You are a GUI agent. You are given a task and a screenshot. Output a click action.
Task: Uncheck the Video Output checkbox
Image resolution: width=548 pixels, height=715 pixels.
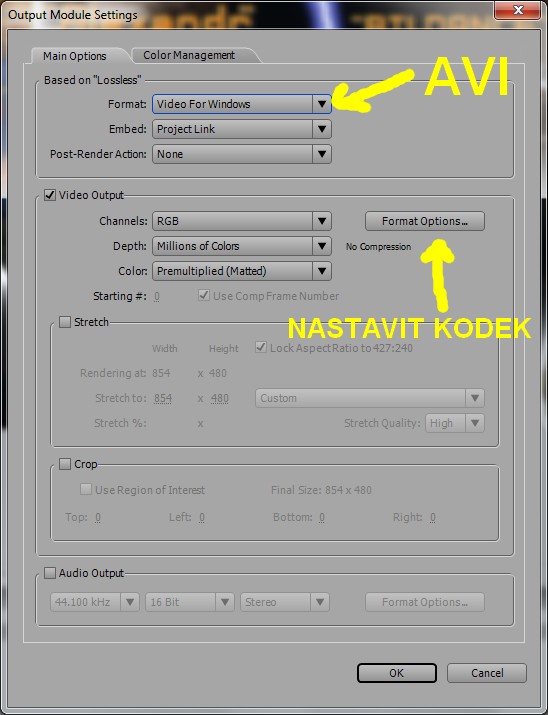pyautogui.click(x=50, y=195)
